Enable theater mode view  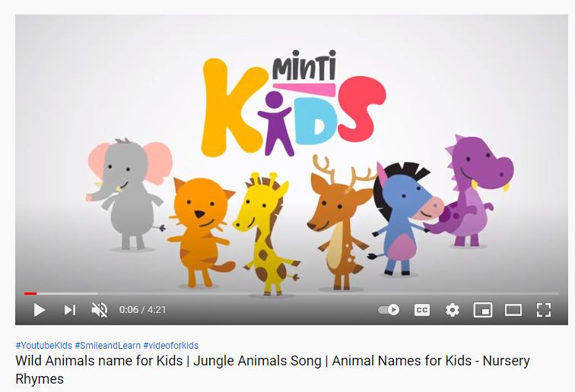click(513, 310)
